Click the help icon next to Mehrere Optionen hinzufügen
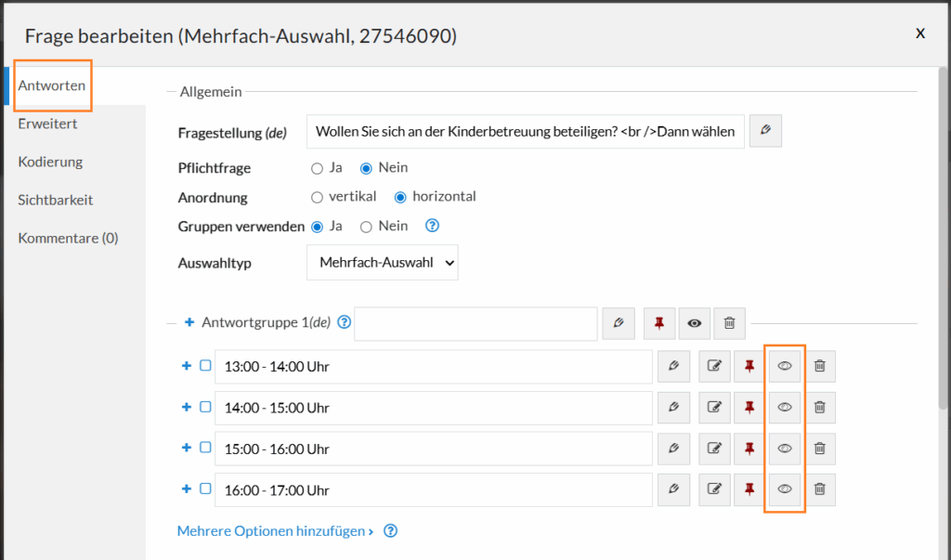 [x=391, y=531]
